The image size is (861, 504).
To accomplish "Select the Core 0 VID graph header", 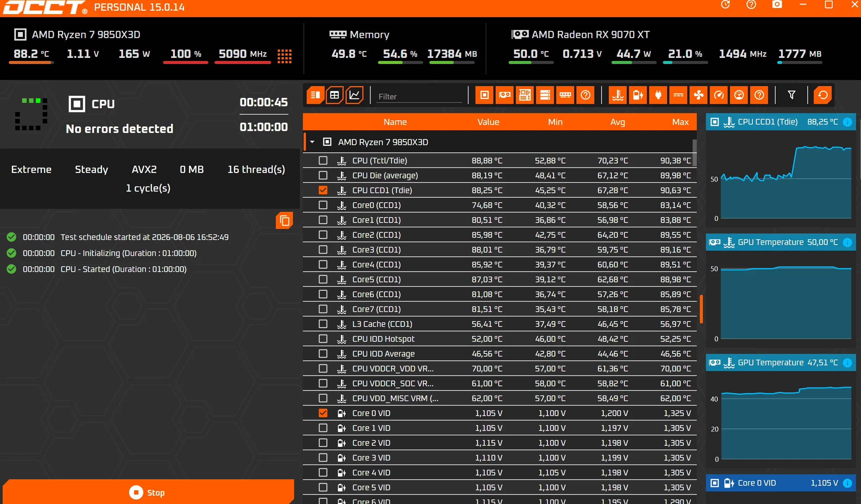I will pos(781,483).
